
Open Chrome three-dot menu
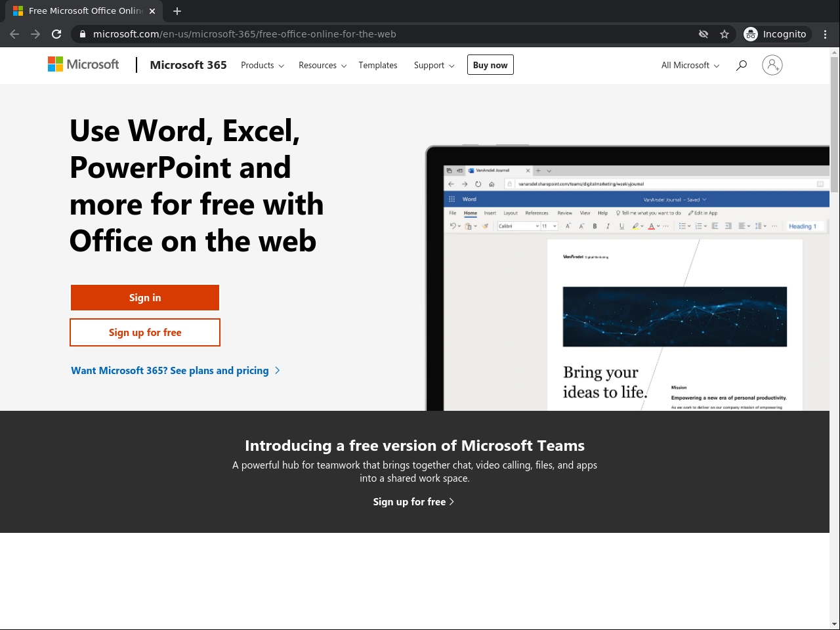pyautogui.click(x=826, y=34)
